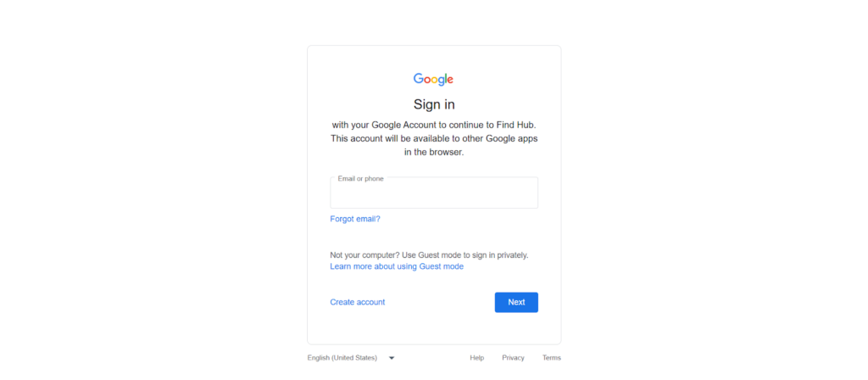Click the "in the browser." text line
Screen dimensions: 868x380
(434, 152)
